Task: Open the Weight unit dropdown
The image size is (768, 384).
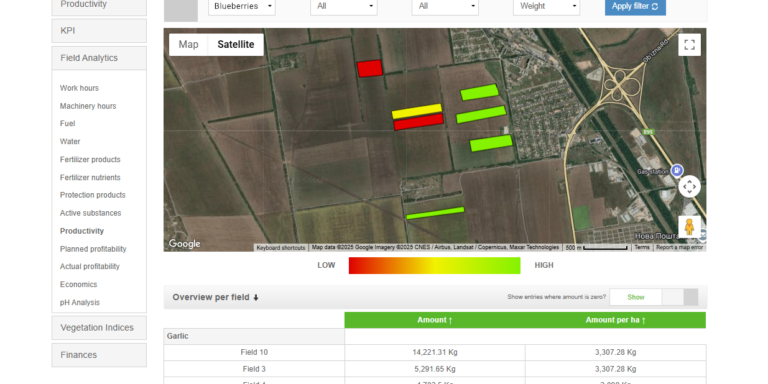Action: point(547,6)
